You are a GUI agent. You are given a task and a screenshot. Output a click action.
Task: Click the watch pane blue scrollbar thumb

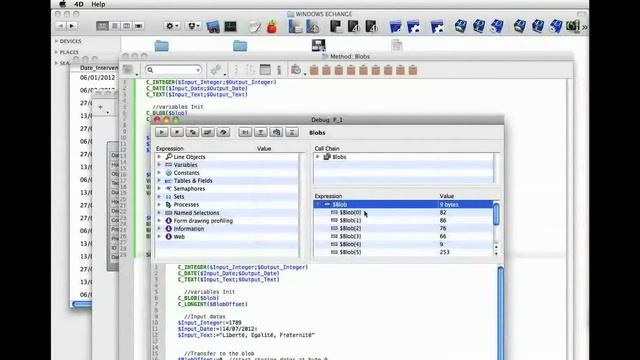(x=496, y=214)
